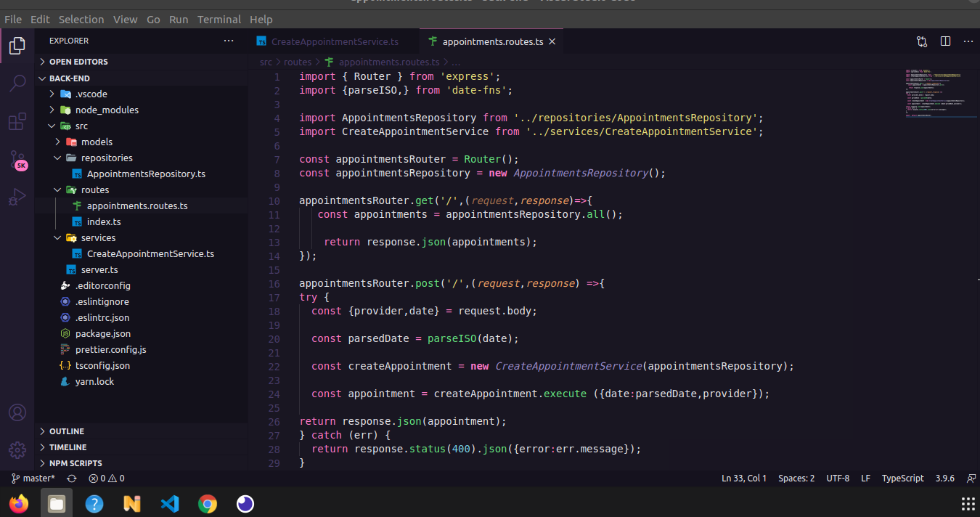
Task: Open AppointmentsRepository.ts in the explorer
Action: 141,174
